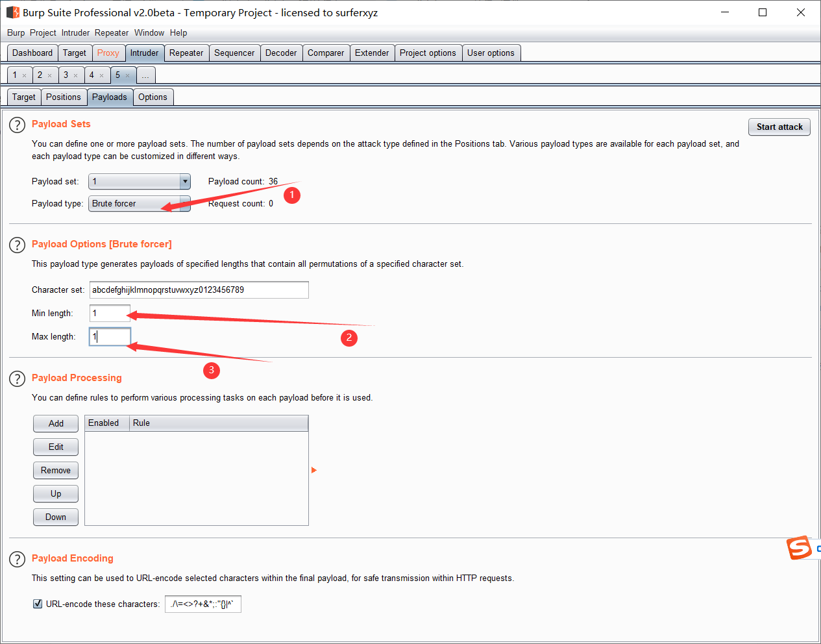Click the Character set input field

pyautogui.click(x=199, y=290)
